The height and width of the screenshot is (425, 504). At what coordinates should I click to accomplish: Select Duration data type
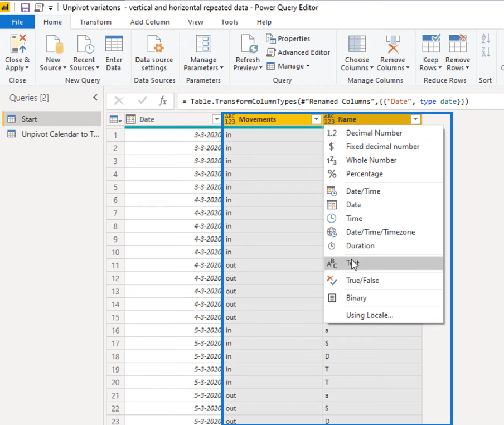(384, 245)
